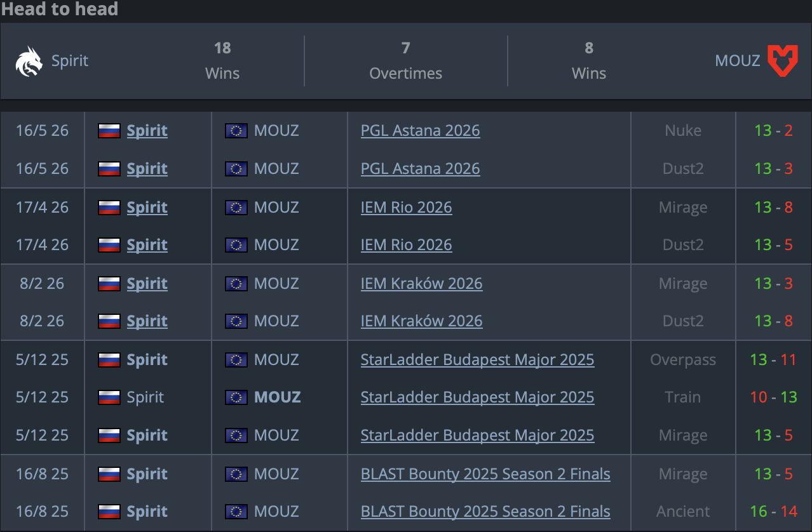Click the EU flag in PGL Astana Dust2 row

(236, 169)
